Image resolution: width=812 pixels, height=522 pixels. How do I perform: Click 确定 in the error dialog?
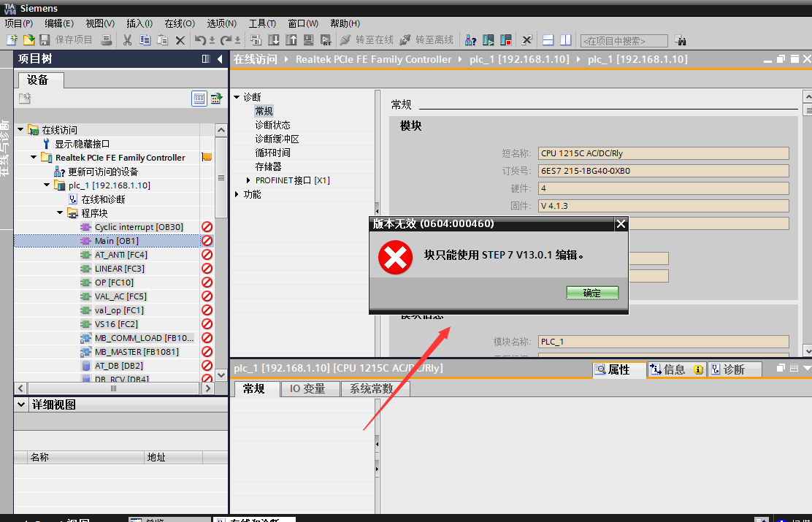[592, 293]
